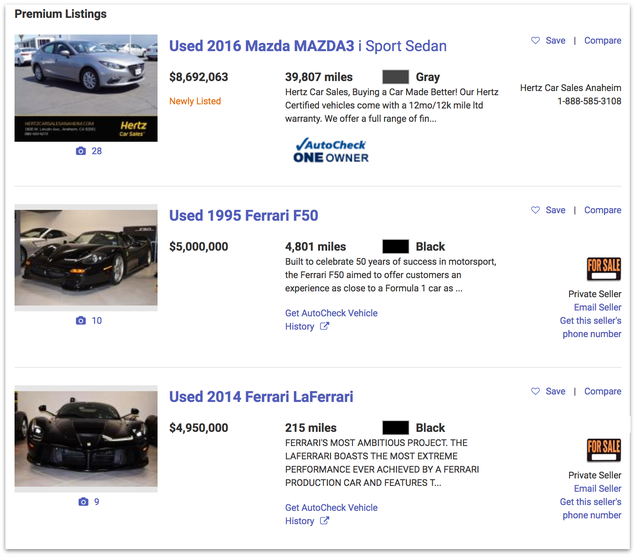
Task: Open the Used 2014 Ferrari LaFerrari title link
Action: pos(261,397)
